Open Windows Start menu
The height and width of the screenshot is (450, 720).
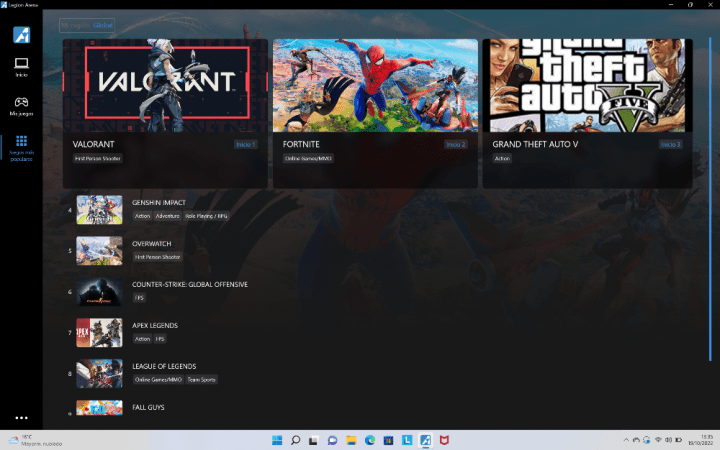click(x=277, y=440)
